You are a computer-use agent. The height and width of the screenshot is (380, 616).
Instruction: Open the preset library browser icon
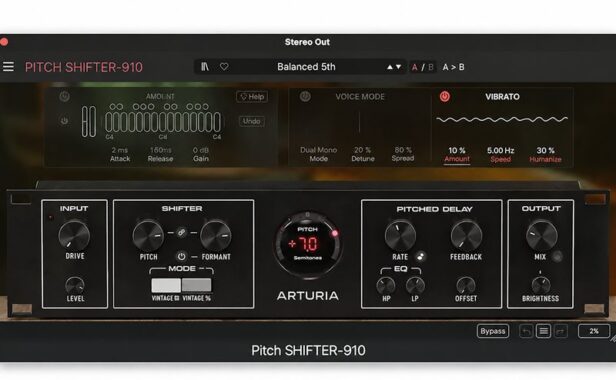pyautogui.click(x=205, y=67)
